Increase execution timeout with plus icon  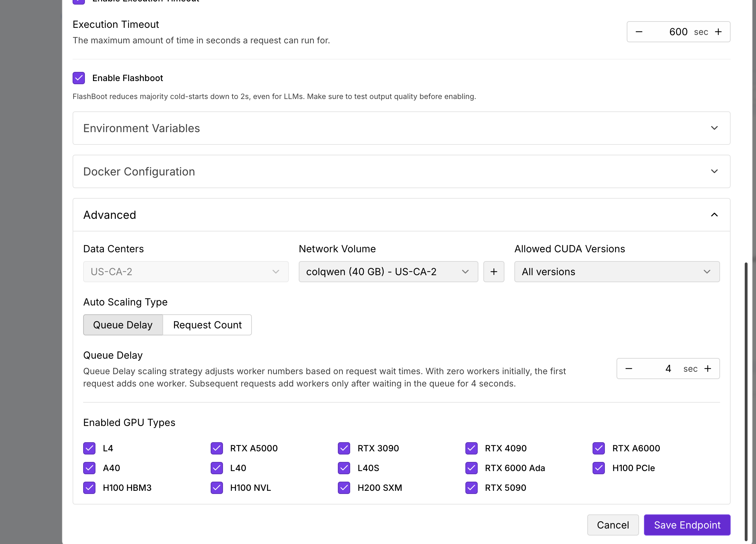pyautogui.click(x=718, y=32)
